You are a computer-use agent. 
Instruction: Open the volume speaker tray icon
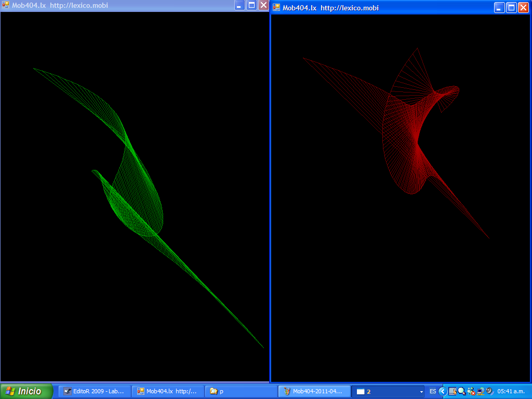[x=489, y=391]
